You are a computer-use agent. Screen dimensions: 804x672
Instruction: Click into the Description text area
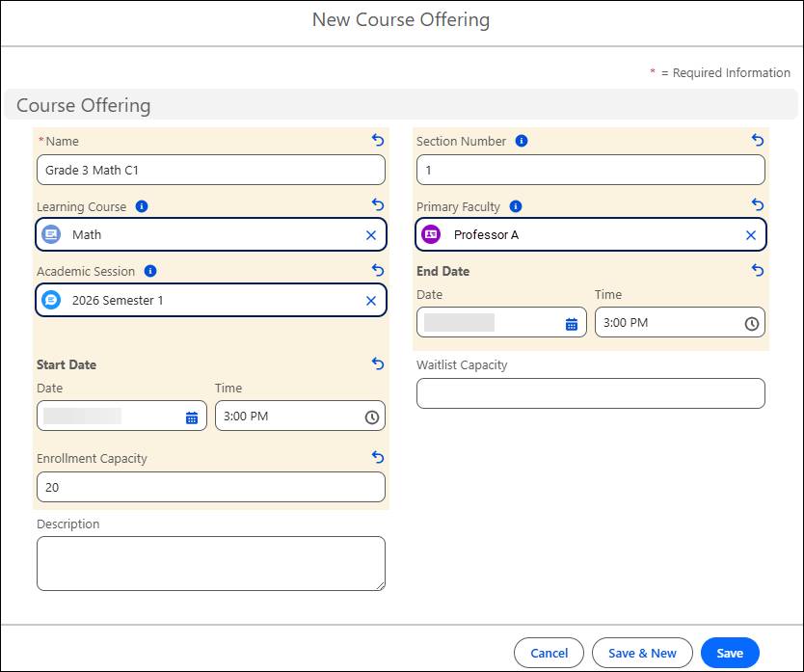tap(211, 563)
